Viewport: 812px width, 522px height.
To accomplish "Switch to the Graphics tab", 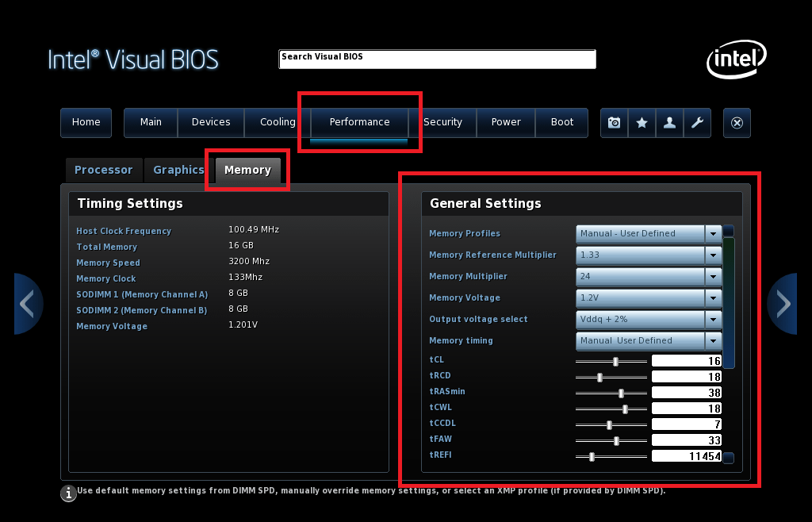I will (178, 171).
